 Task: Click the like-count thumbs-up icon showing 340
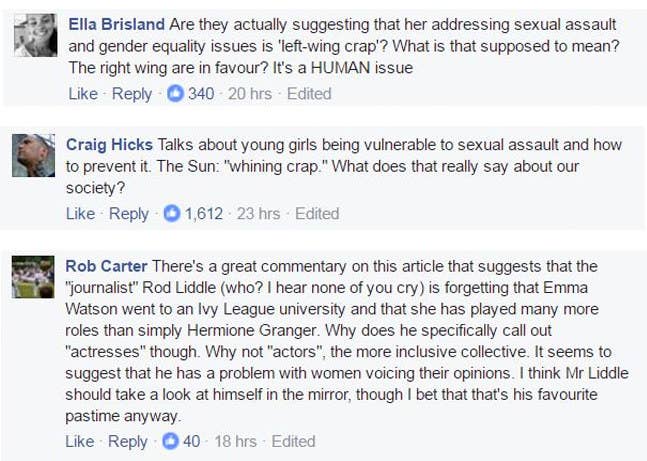coord(175,94)
